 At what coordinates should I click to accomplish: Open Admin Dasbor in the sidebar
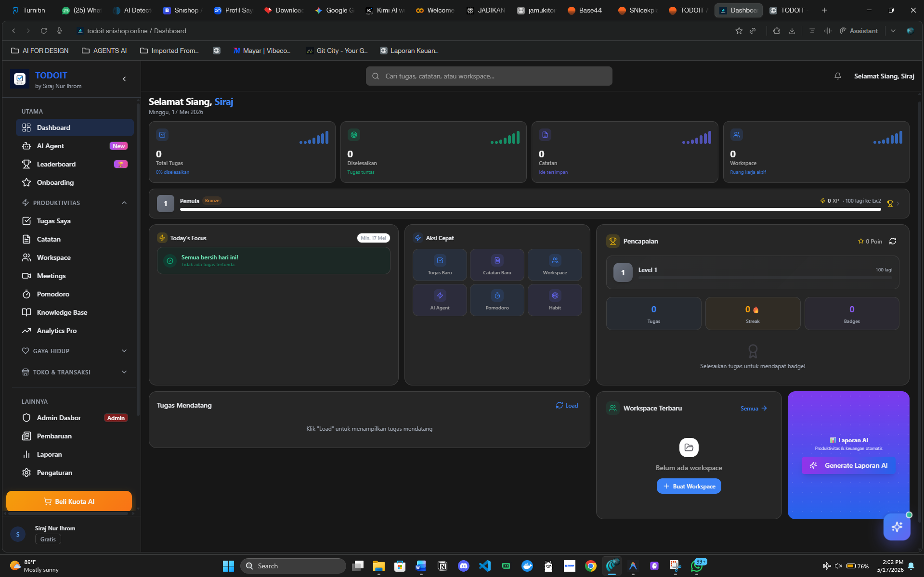point(75,418)
